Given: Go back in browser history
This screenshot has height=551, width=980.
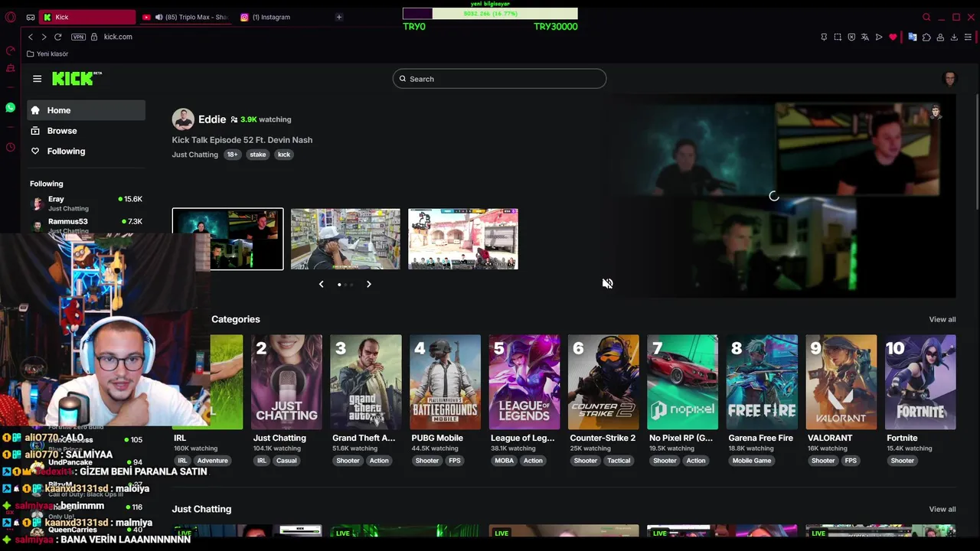Looking at the screenshot, I should 31,37.
